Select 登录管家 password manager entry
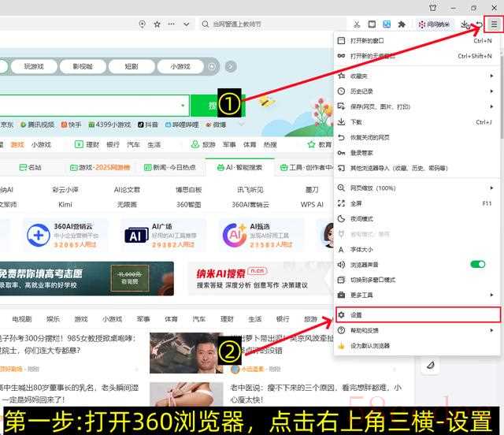This screenshot has height=435, width=504. [x=417, y=153]
